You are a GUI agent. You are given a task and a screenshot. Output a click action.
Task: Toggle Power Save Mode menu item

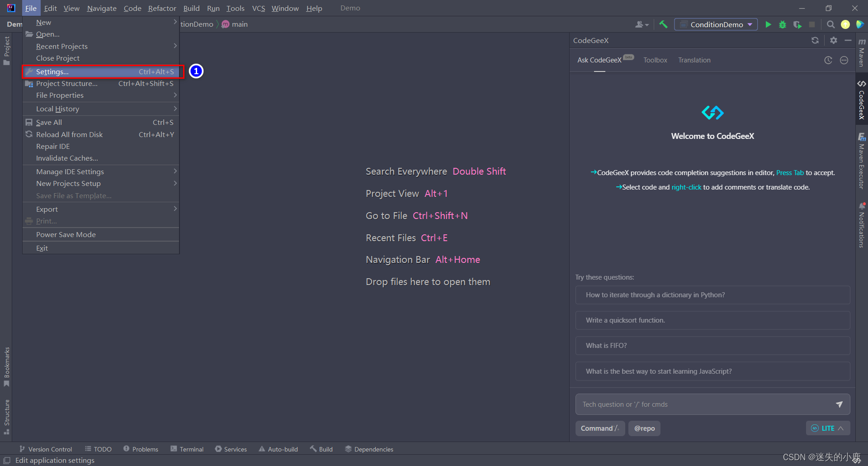click(101, 234)
